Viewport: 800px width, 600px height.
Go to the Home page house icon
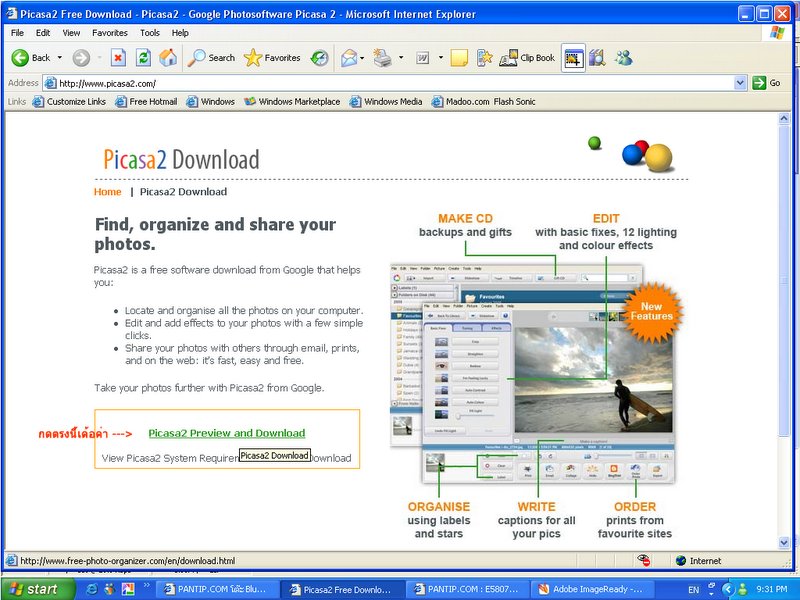(x=168, y=58)
